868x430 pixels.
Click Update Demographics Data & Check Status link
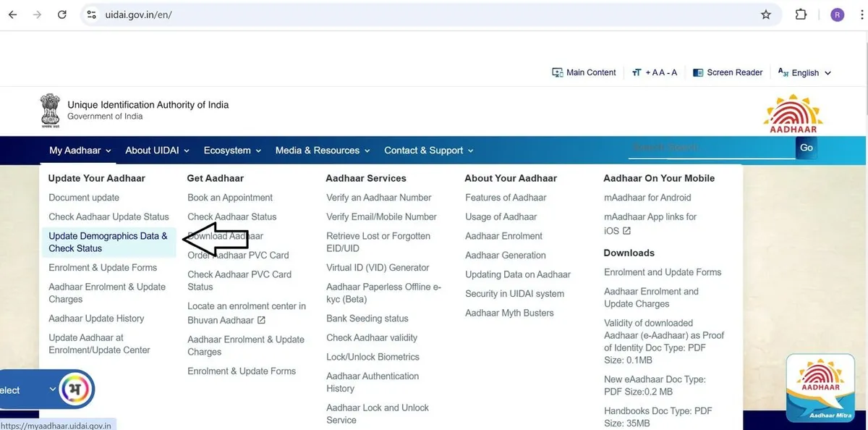coord(109,242)
